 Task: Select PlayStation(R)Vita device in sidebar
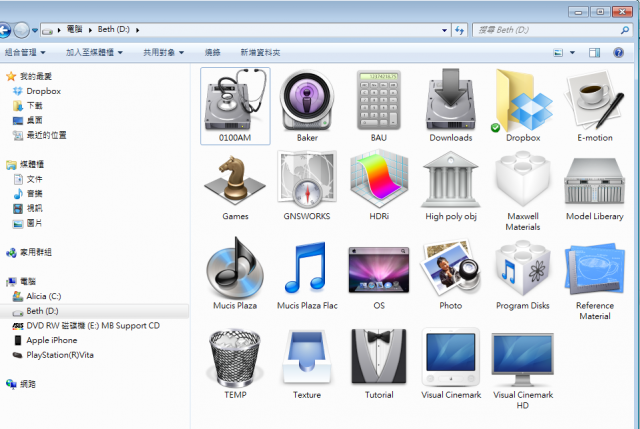(x=53, y=355)
